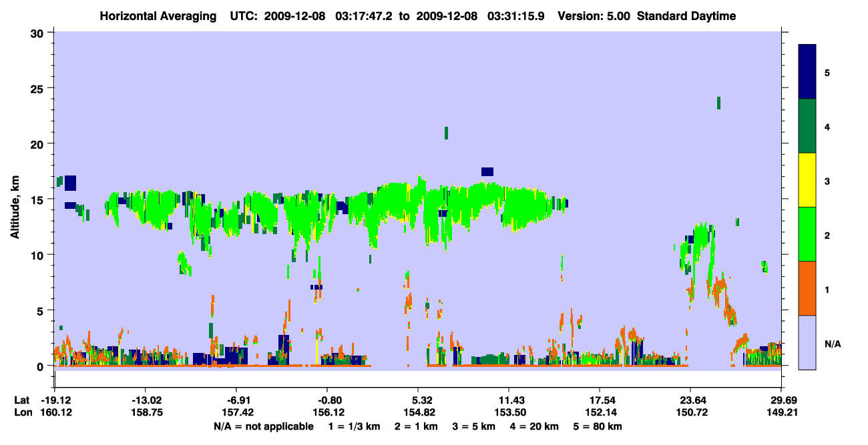The width and height of the screenshot is (868, 445).
Task: Click the legend text '4 = 20 km'
Action: tap(534, 426)
